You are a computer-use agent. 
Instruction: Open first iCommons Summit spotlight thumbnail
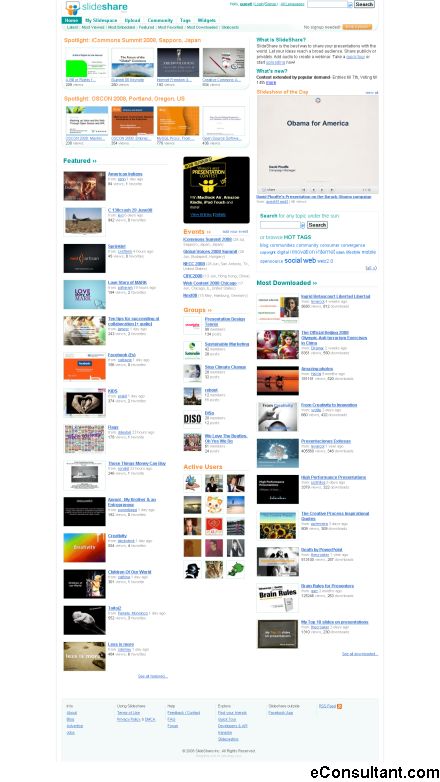click(x=86, y=62)
